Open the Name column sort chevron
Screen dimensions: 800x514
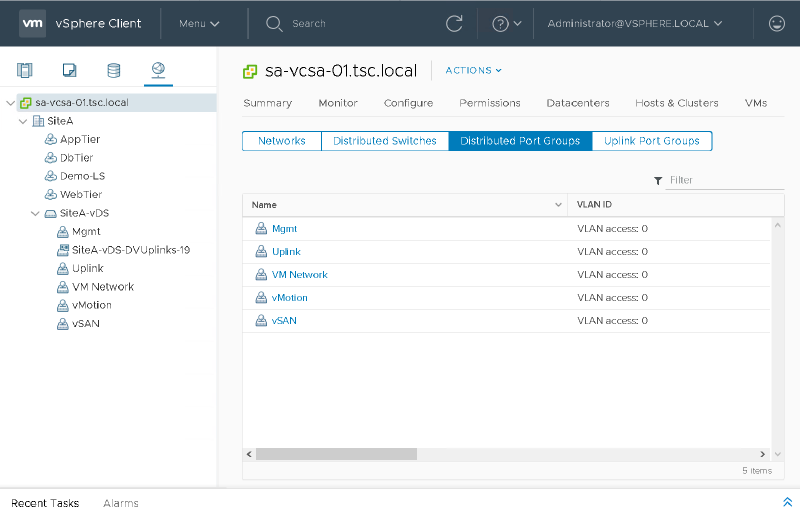pyautogui.click(x=558, y=205)
